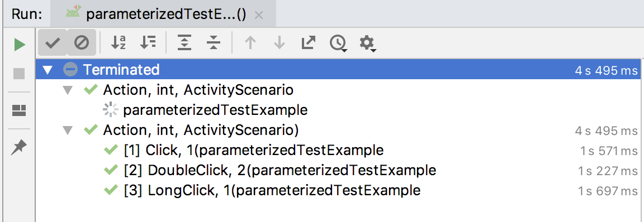Export test results icon
644x222 pixels.
coord(308,42)
